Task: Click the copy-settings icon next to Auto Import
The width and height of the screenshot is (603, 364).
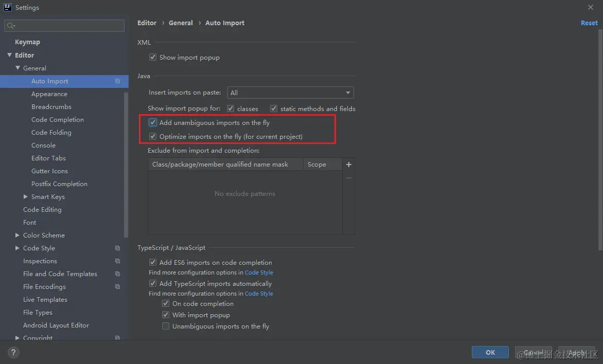Action: click(118, 81)
